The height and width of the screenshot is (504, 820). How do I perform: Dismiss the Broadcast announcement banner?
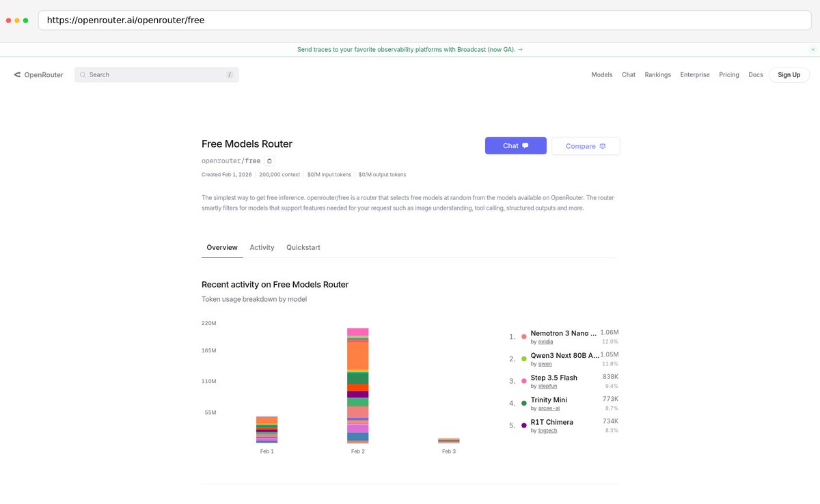[x=812, y=49]
